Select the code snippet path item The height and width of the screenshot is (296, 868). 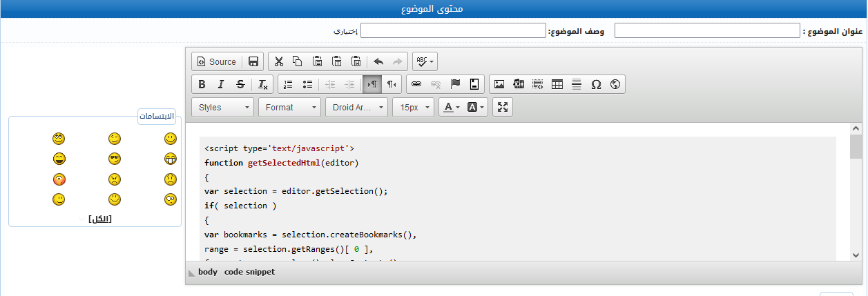[249, 272]
